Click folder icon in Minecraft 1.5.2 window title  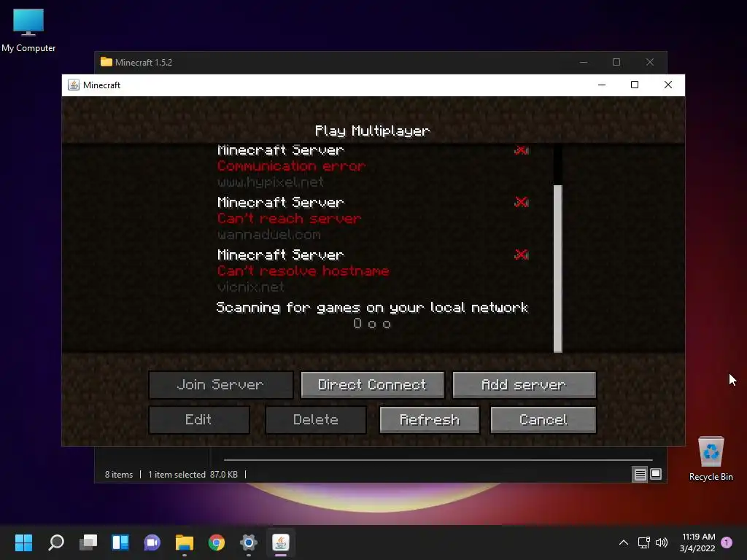tap(107, 62)
